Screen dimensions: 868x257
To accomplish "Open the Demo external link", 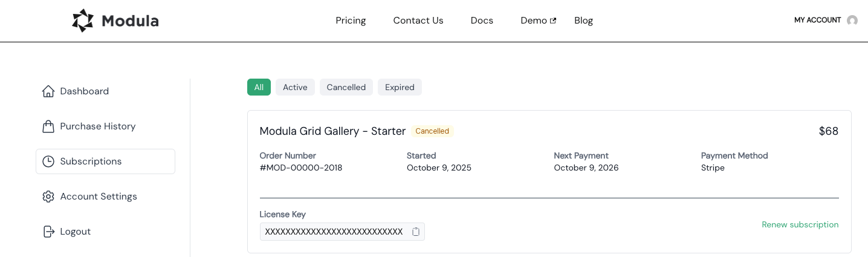I will 538,21.
